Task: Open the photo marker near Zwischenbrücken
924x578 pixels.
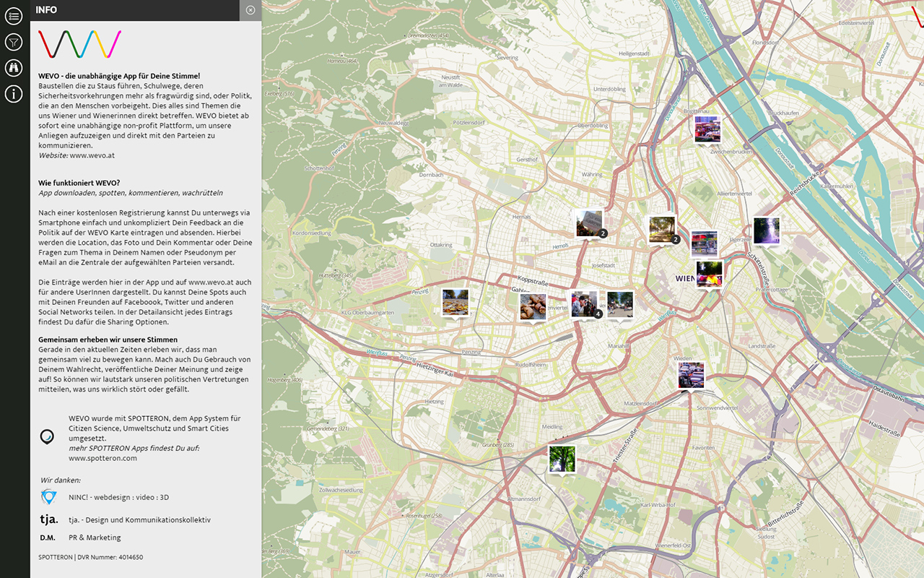Action: pos(707,129)
